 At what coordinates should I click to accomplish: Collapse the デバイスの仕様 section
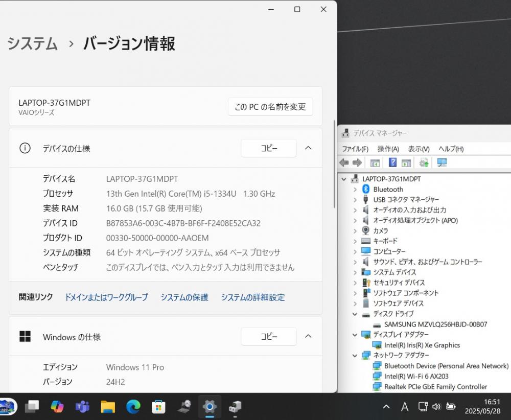click(308, 148)
